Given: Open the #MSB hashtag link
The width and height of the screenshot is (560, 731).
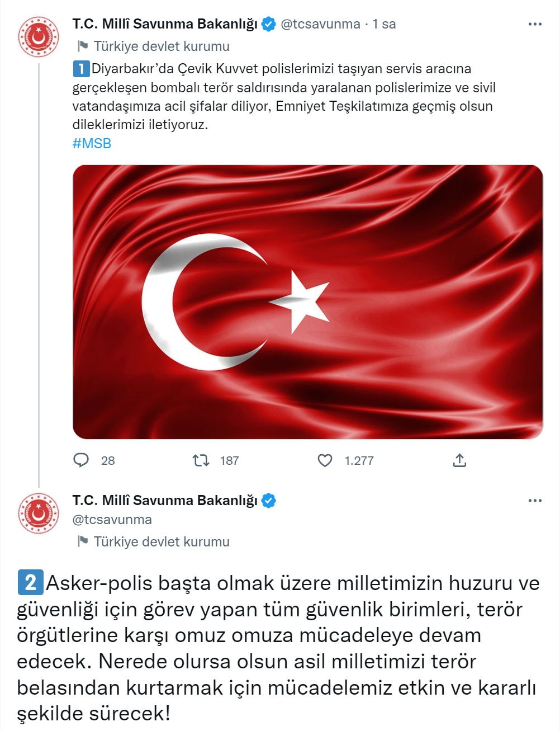Looking at the screenshot, I should 92,144.
